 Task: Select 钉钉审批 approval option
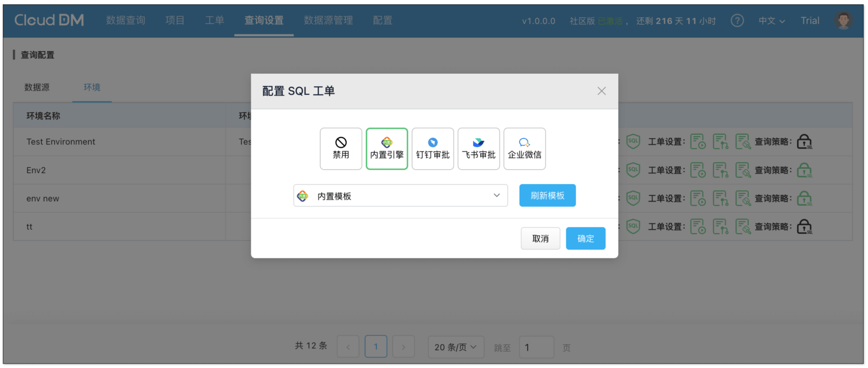(433, 149)
